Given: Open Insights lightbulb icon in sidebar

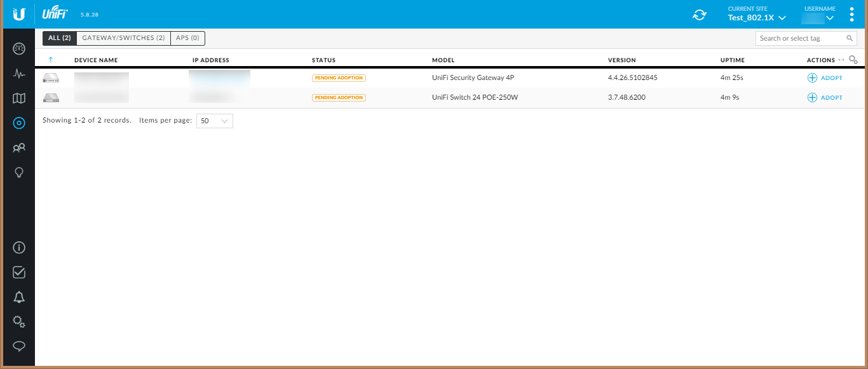Looking at the screenshot, I should pos(19,173).
